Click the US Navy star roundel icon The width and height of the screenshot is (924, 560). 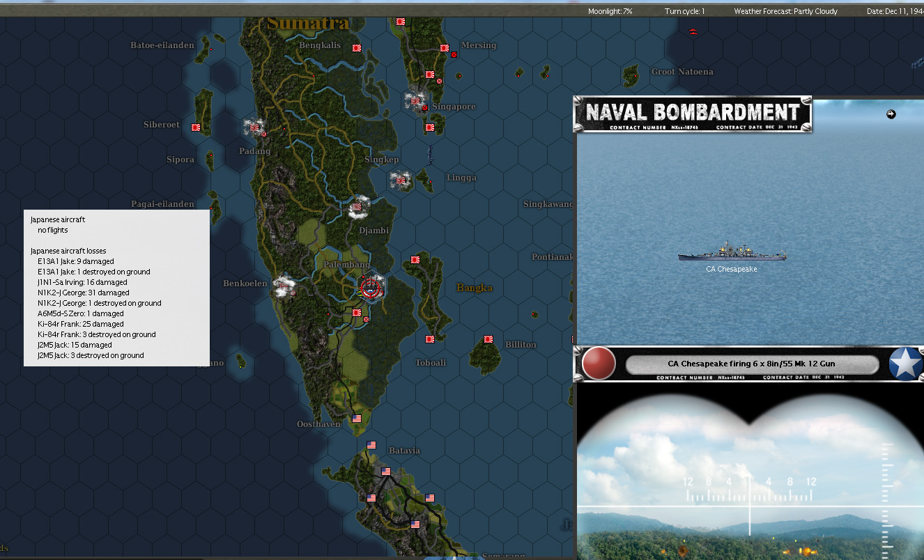pyautogui.click(x=905, y=364)
